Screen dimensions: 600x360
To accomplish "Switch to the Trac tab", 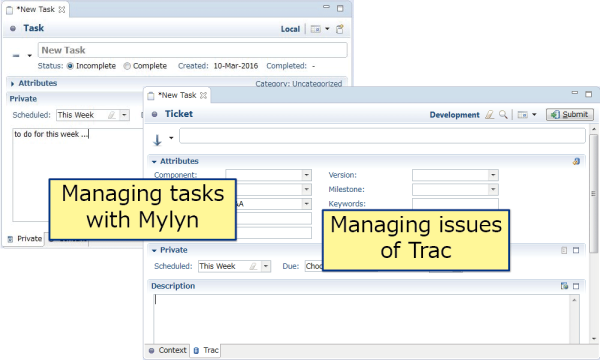I will (206, 350).
